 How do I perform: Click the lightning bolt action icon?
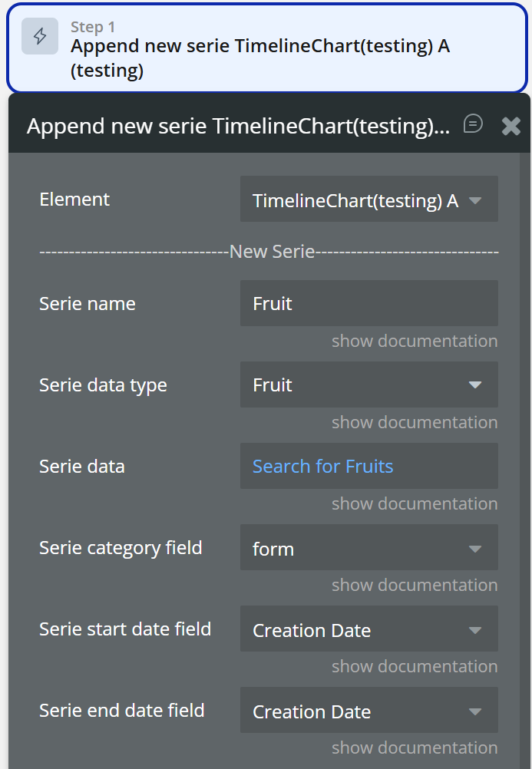[x=40, y=36]
